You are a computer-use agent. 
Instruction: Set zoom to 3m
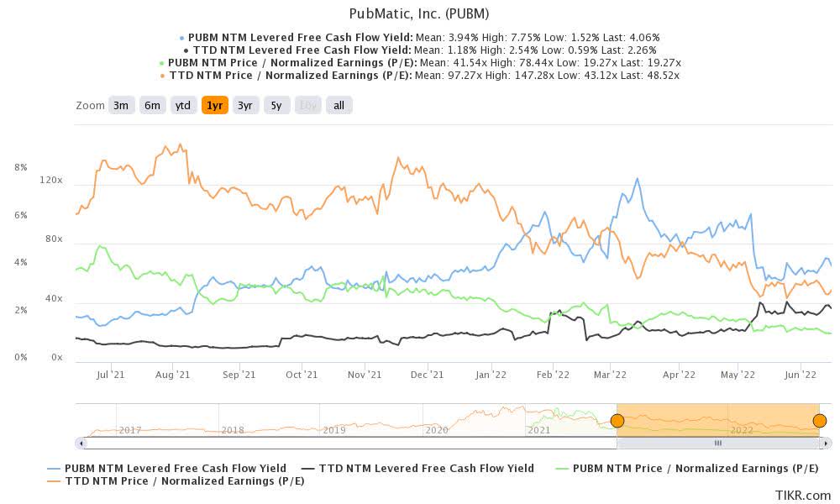tap(121, 105)
